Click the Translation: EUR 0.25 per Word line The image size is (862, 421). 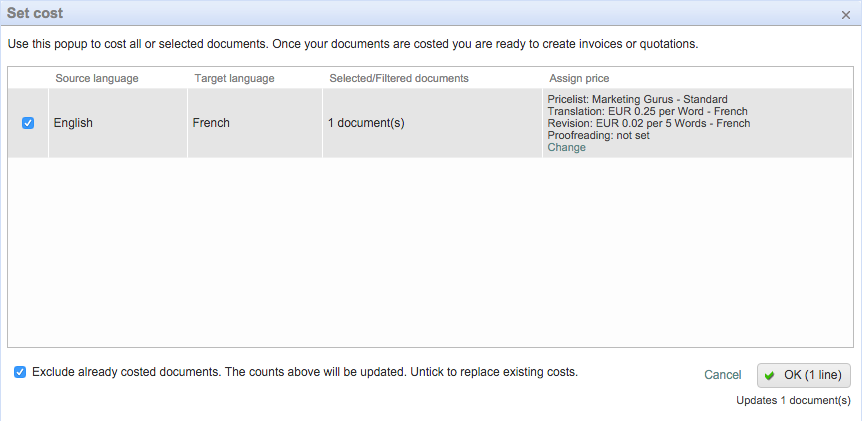coord(647,111)
